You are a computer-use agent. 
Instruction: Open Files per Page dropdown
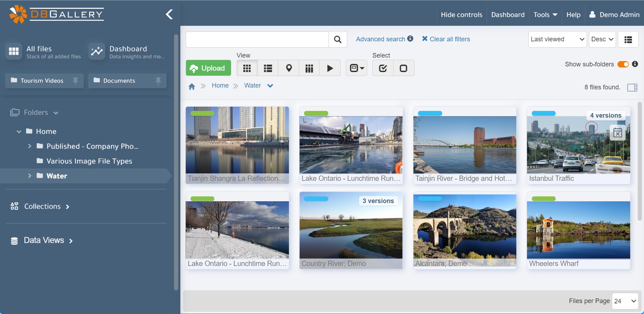(625, 301)
